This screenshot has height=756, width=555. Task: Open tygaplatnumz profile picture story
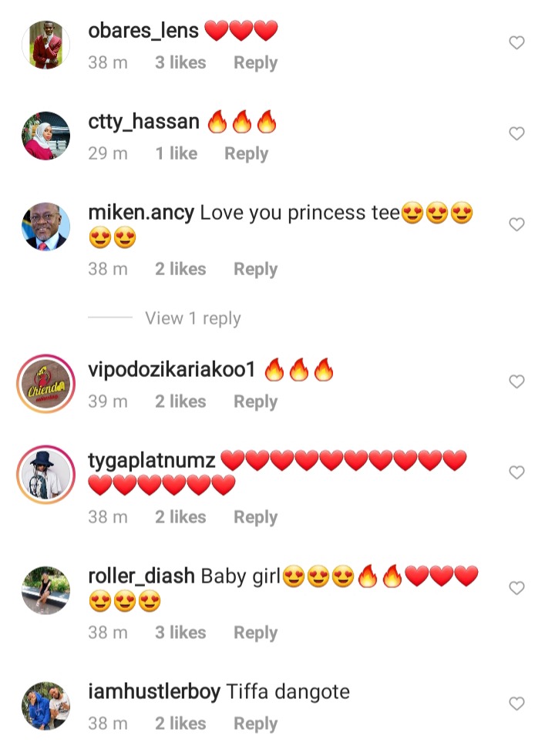pos(45,475)
